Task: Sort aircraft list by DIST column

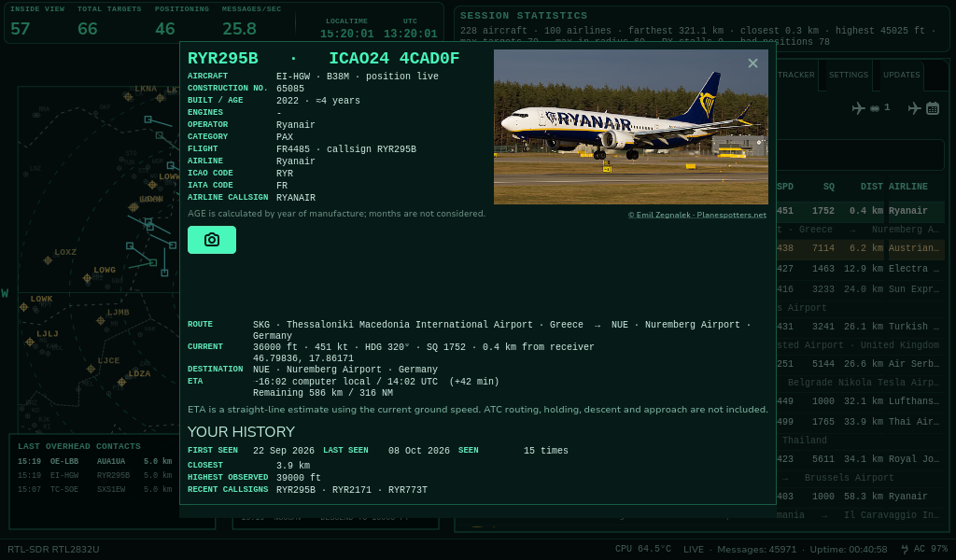Action: pos(871,187)
